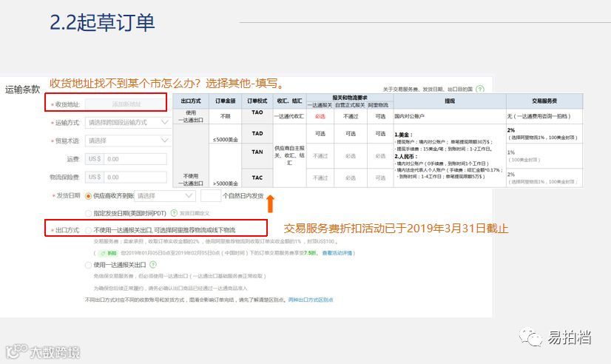Click the 订单模式 table header

257,101
